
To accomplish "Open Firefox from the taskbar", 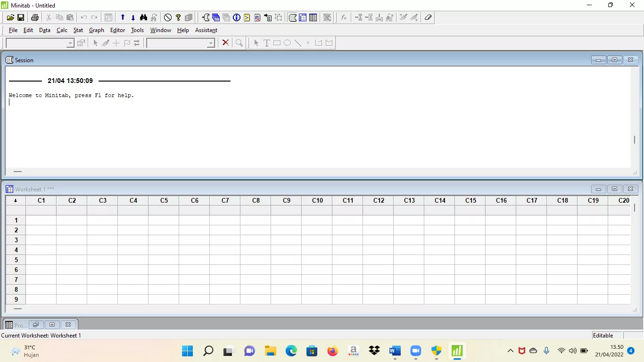I will pyautogui.click(x=333, y=351).
